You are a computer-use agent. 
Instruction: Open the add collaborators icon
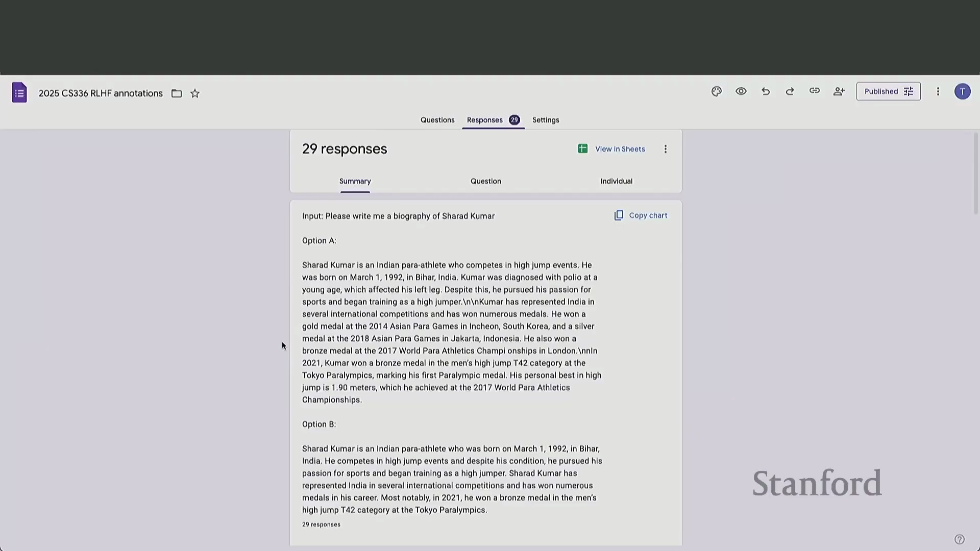tap(839, 91)
